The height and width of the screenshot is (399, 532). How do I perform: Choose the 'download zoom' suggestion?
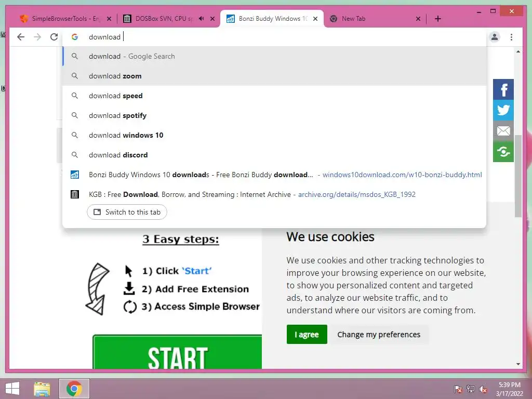pyautogui.click(x=274, y=76)
